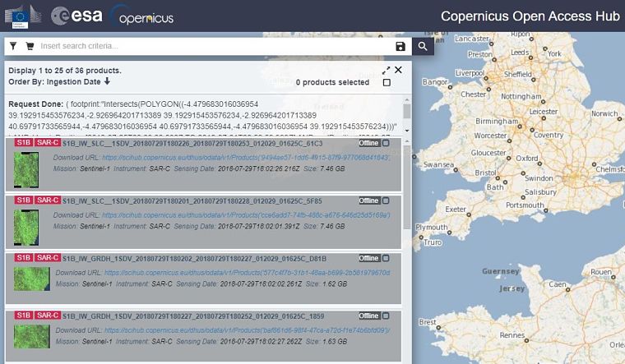Close the product results panel
This screenshot has height=364, width=625.
click(x=398, y=70)
